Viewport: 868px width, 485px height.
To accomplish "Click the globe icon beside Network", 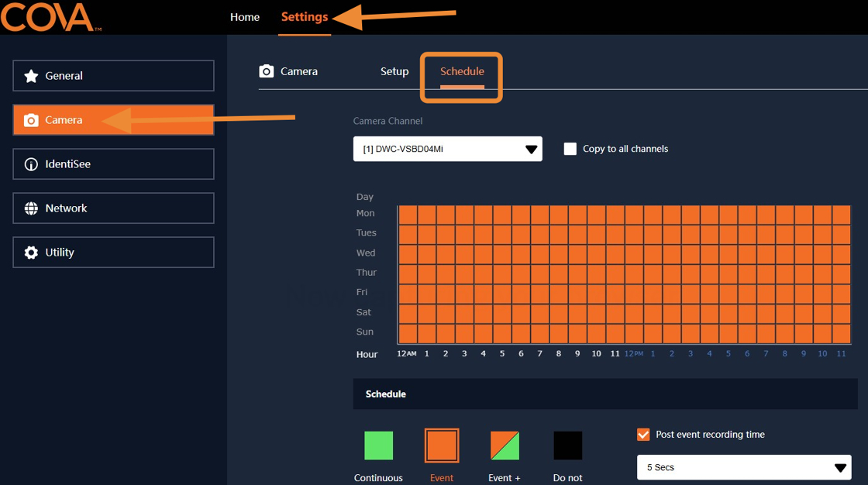I will [x=31, y=208].
